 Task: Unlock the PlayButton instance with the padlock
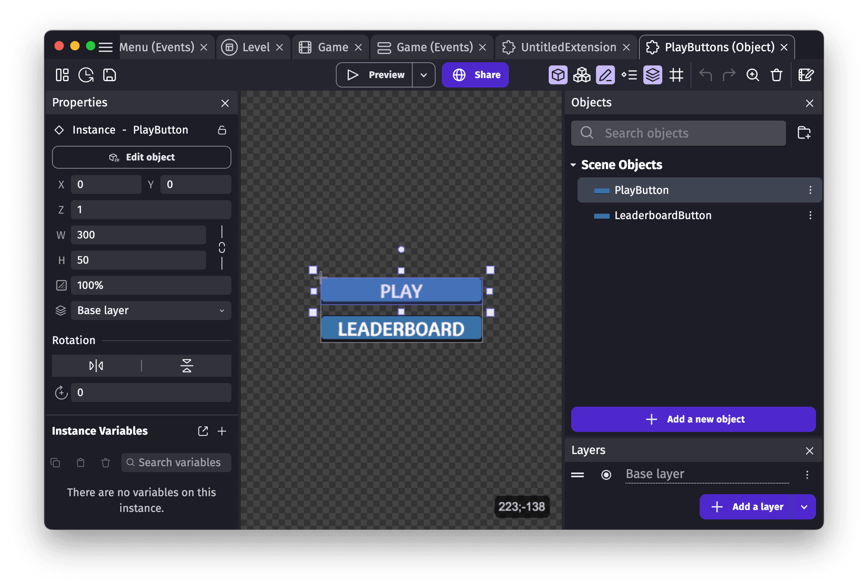point(222,130)
